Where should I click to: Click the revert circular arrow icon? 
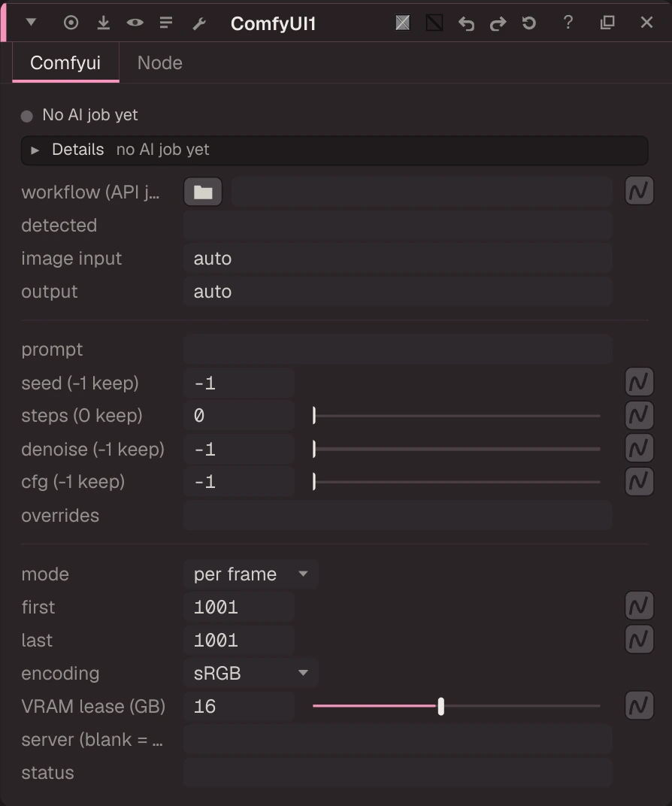pyautogui.click(x=528, y=23)
